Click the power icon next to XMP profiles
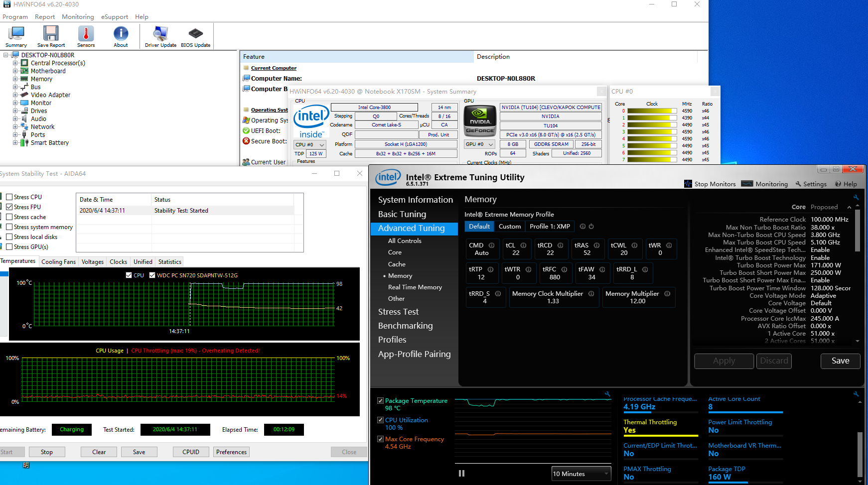 click(x=591, y=227)
